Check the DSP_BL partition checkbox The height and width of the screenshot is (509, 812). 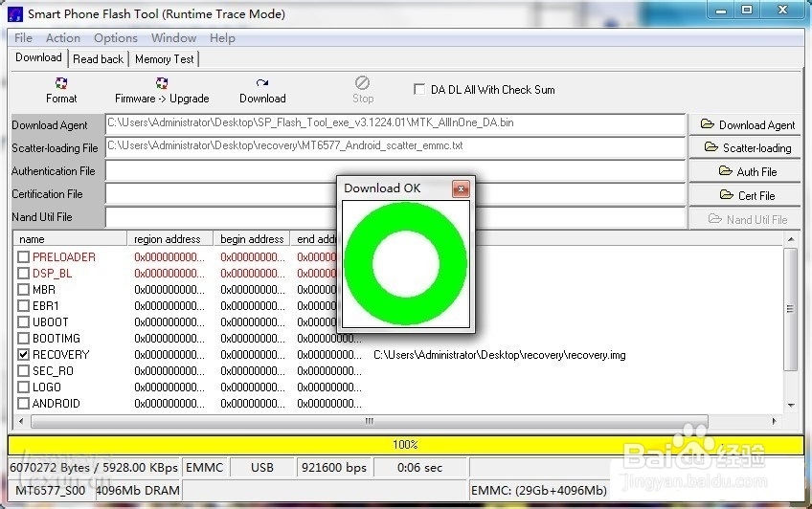[x=23, y=273]
